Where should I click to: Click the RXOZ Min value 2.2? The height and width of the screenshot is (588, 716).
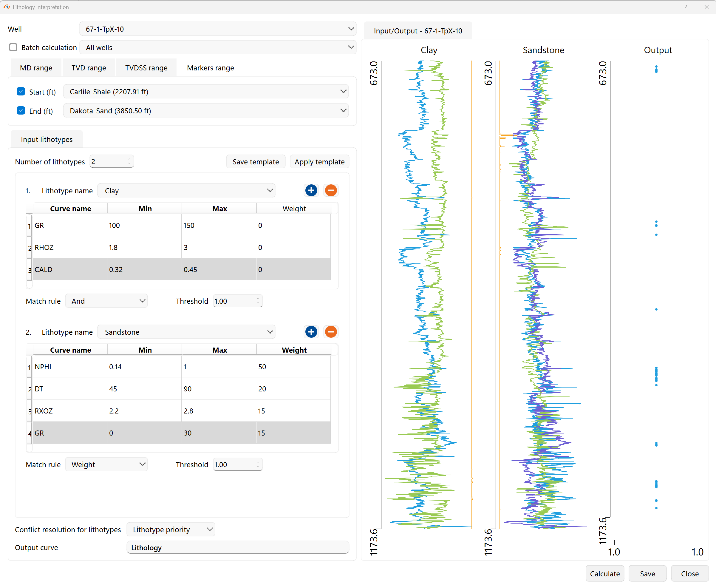[x=145, y=410]
